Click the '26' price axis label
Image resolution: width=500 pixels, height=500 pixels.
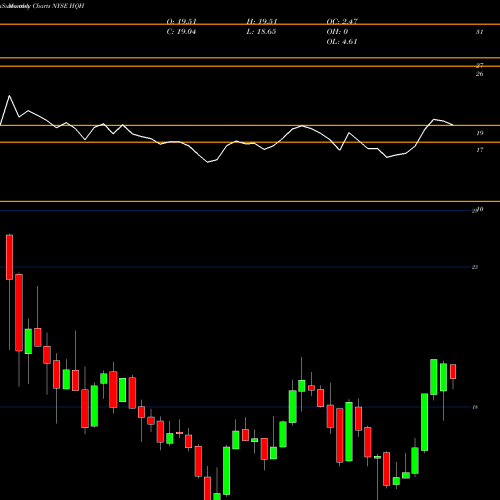click(x=479, y=74)
